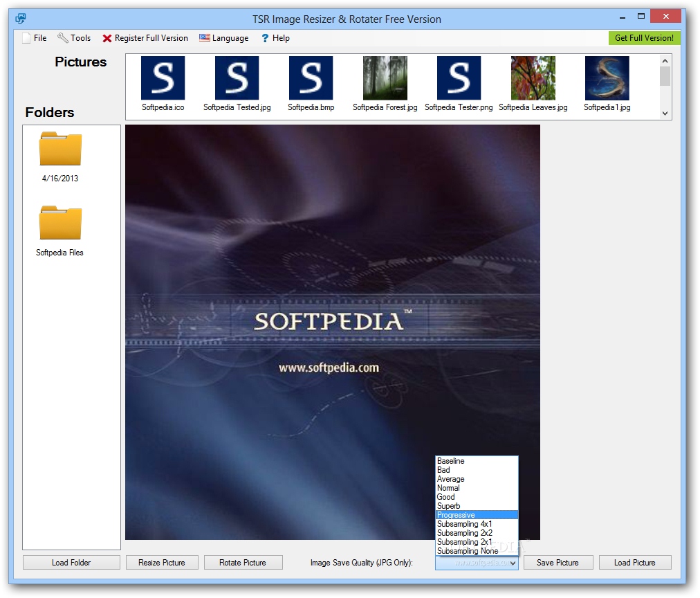Image resolution: width=700 pixels, height=598 pixels.
Task: Open the Help menu
Action: [x=275, y=38]
